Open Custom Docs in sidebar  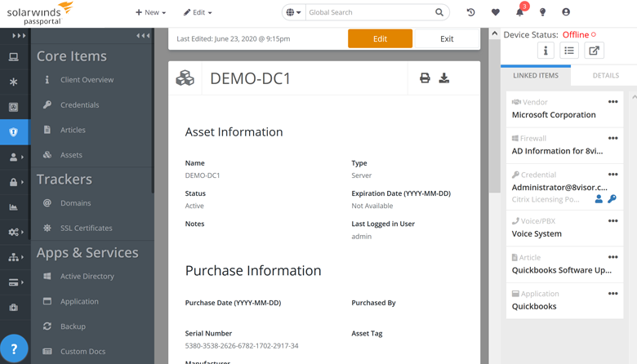point(82,352)
